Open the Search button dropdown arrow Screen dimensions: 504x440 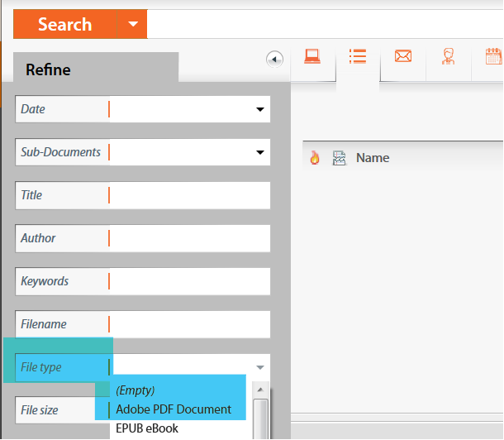pos(132,24)
